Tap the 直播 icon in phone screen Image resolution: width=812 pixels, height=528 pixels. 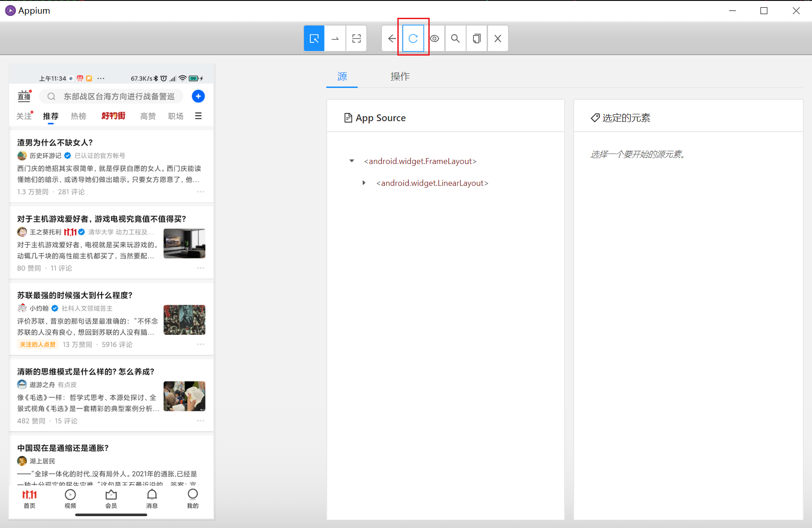point(24,96)
